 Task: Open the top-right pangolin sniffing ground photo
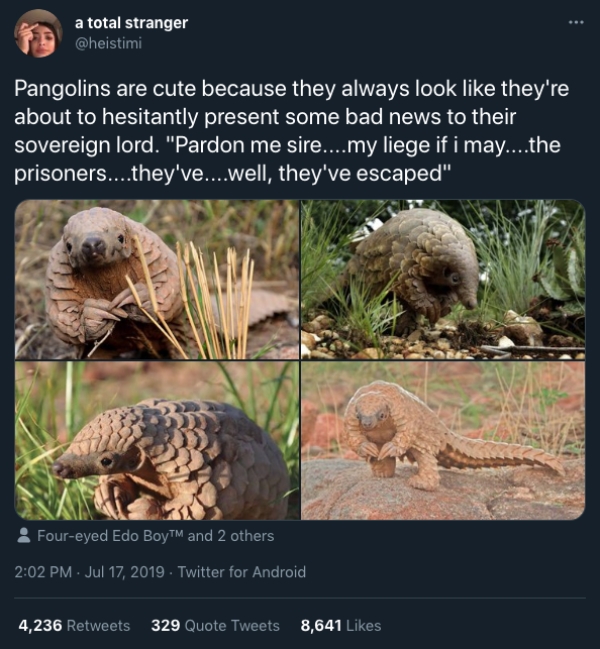click(x=443, y=279)
